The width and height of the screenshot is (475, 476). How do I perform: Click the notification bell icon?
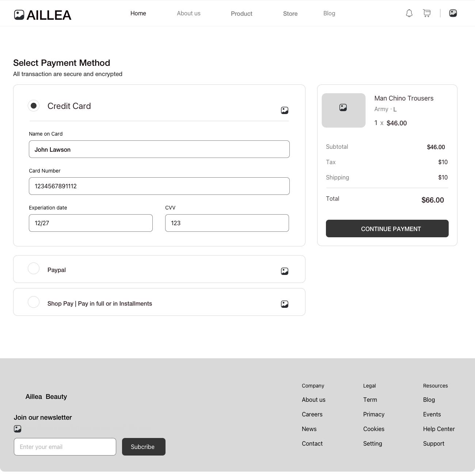[409, 14]
